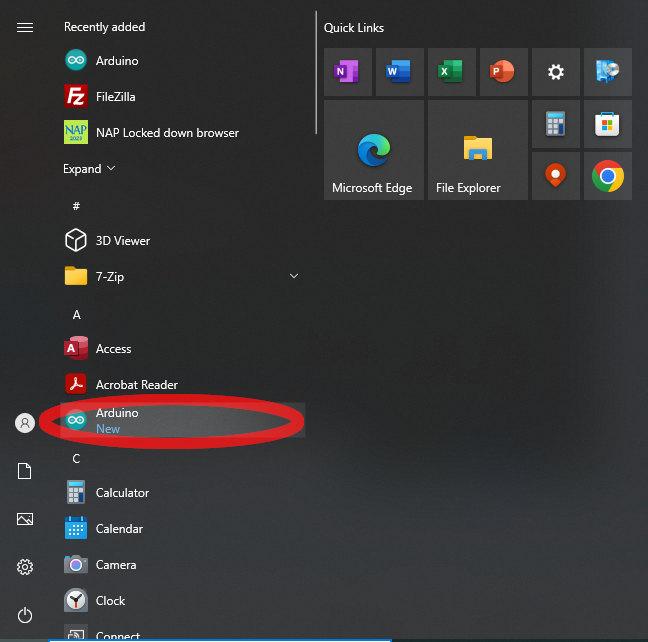Viewport: 648px width, 642px height.
Task: Open Settings from the left sidebar
Action: 25,567
